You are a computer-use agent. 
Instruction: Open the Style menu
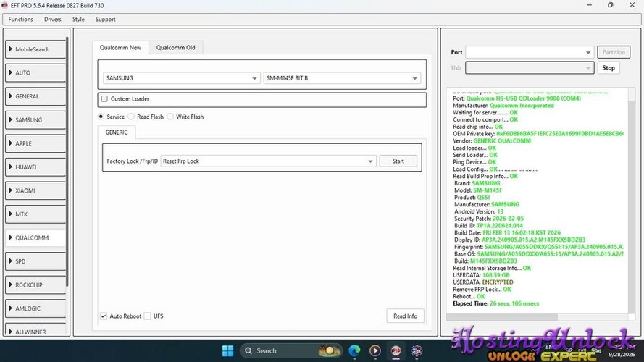click(78, 20)
